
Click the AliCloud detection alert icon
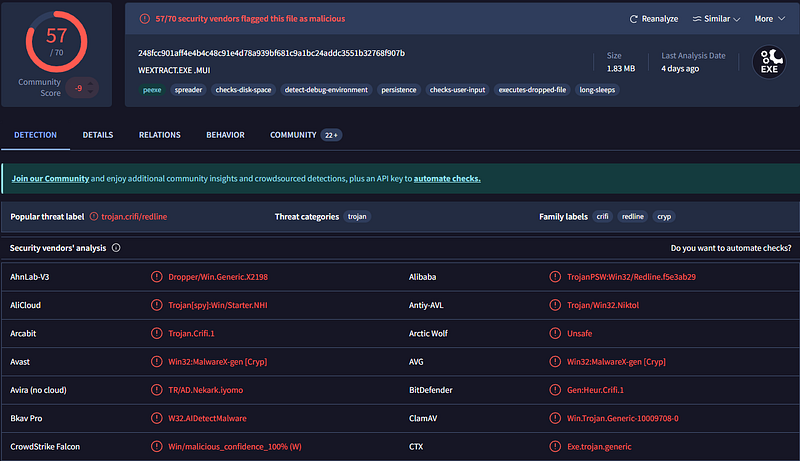pyautogui.click(x=156, y=305)
